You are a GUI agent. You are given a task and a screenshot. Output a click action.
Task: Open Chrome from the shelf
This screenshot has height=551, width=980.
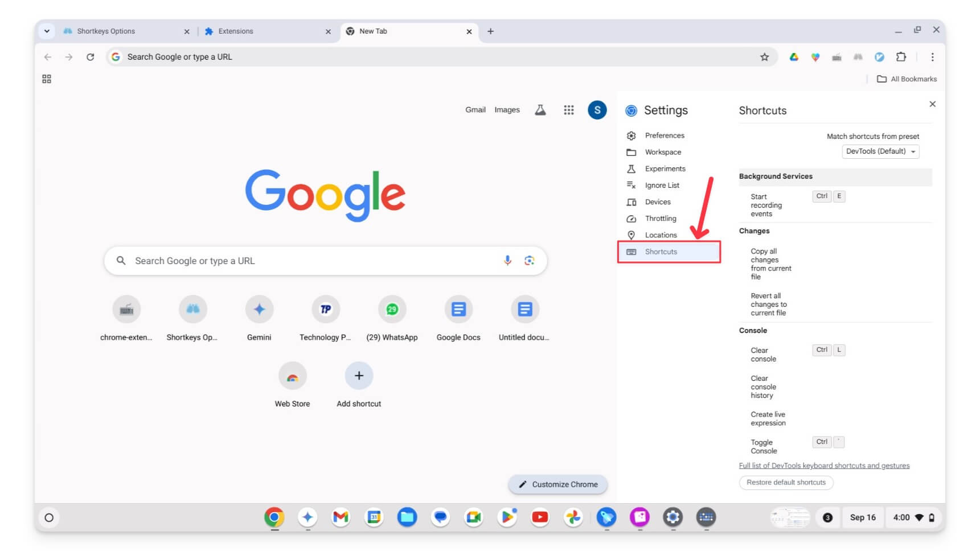(x=274, y=517)
